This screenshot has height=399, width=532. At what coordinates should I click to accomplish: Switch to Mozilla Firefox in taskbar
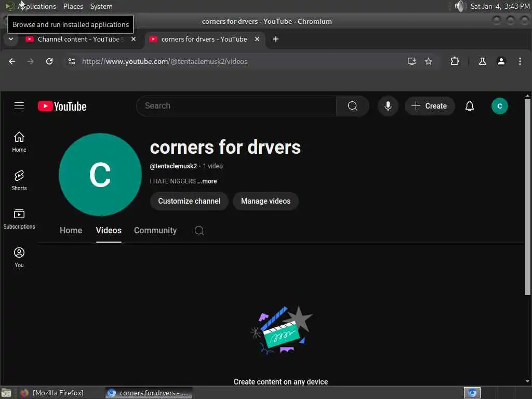(x=51, y=393)
